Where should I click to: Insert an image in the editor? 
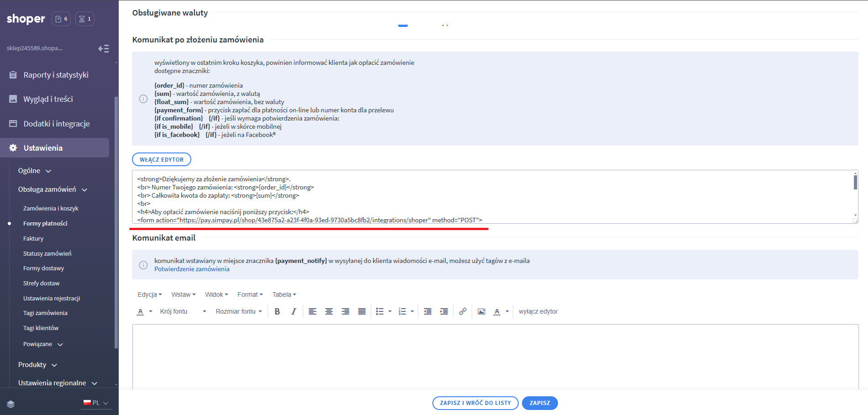coord(481,311)
